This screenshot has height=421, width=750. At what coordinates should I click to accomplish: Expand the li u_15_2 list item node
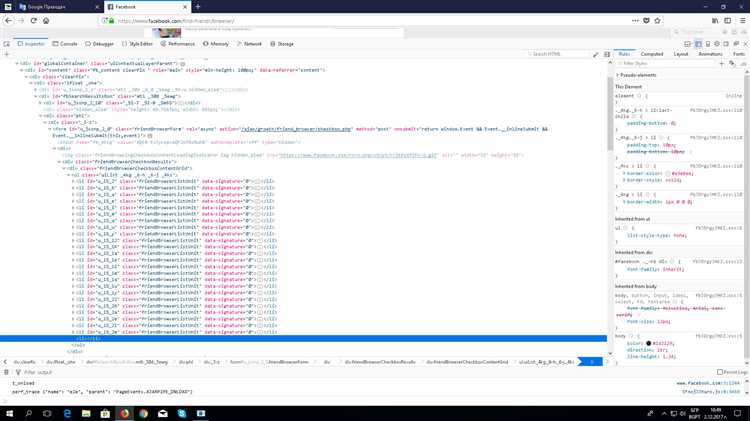(73, 181)
